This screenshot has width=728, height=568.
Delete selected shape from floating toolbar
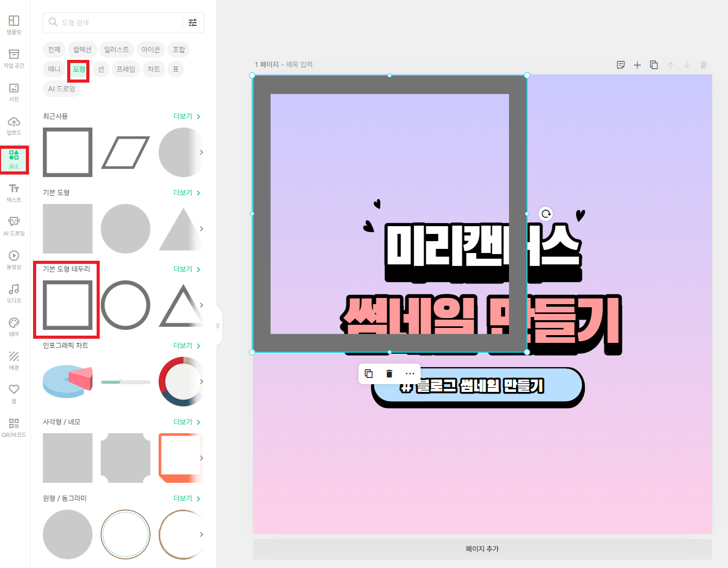click(390, 374)
